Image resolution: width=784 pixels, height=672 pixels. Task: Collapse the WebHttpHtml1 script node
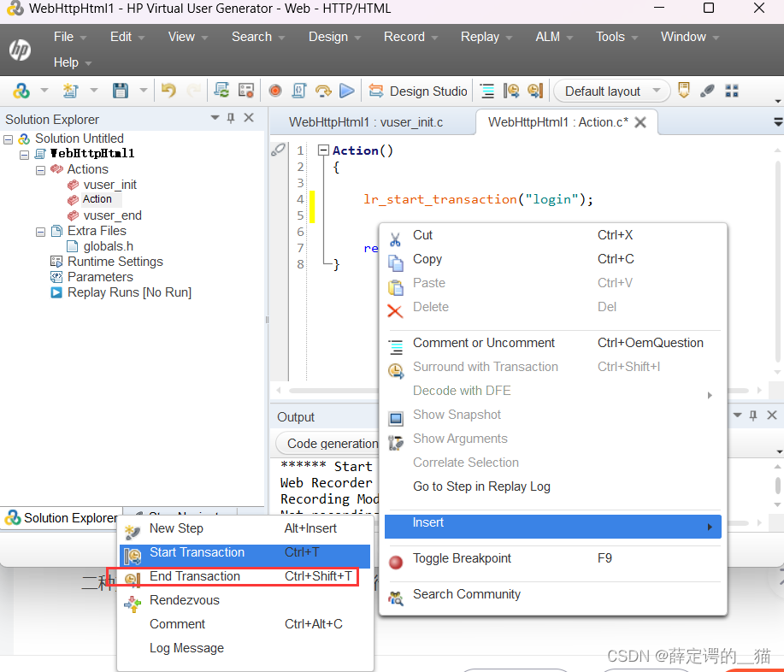pyautogui.click(x=24, y=155)
